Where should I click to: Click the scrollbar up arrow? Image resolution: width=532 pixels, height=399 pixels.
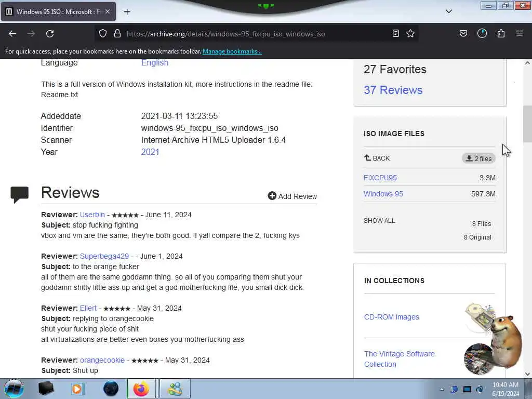[x=527, y=63]
